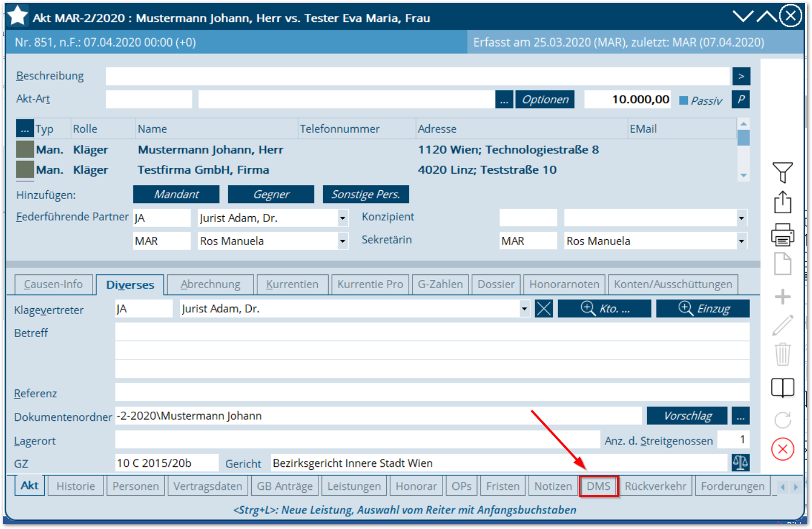Image resolution: width=812 pixels, height=529 pixels.
Task: Open the Honorarnoten tab
Action: click(564, 284)
